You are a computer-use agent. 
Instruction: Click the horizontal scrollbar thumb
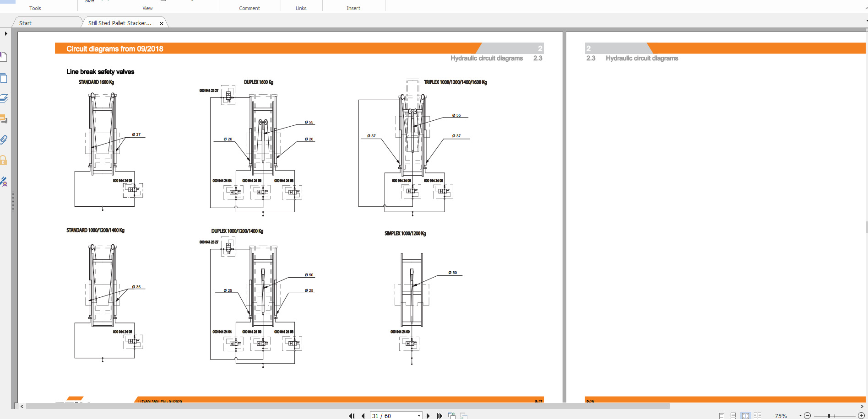pos(348,406)
